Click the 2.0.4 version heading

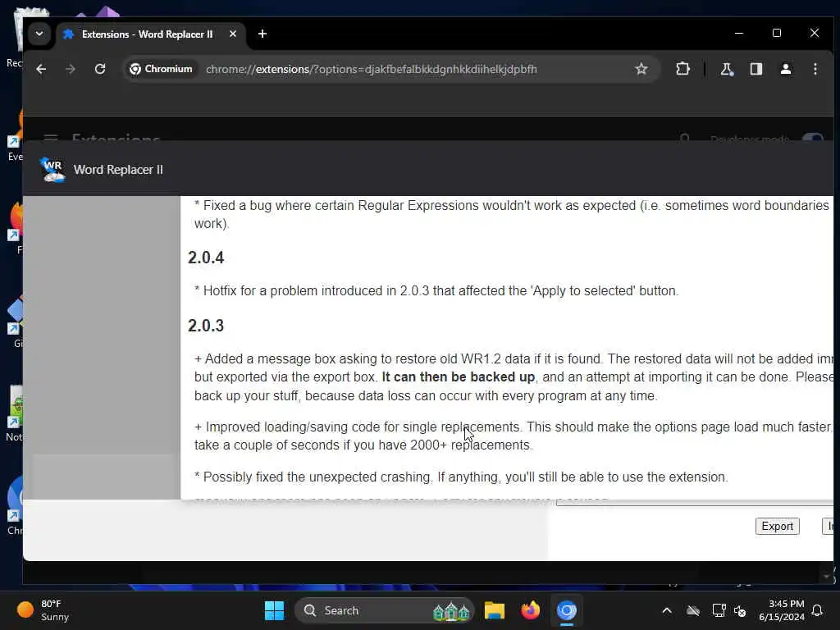click(x=206, y=258)
